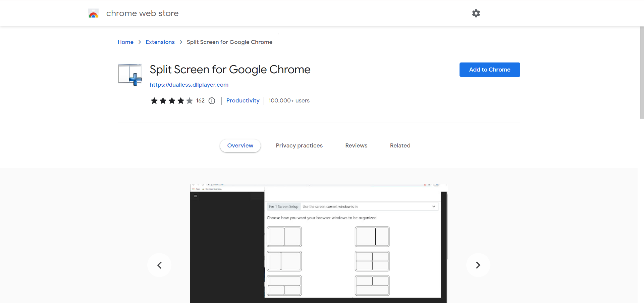Go to the Home breadcrumb link
Screen dimensions: 644x303
125,42
